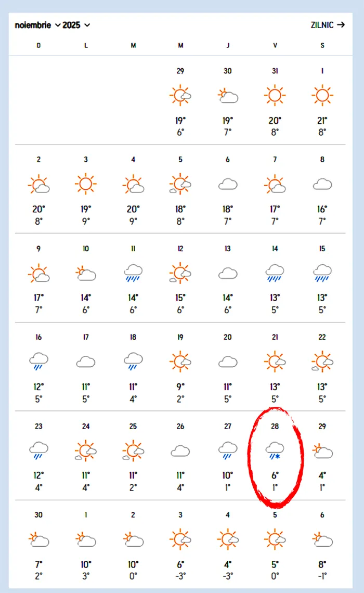Select the rain icon on November 11
Viewport: 364px width, 593px height.
point(133,272)
